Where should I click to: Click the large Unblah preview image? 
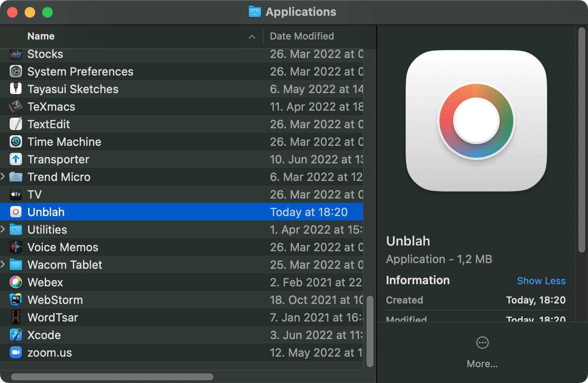(x=476, y=121)
